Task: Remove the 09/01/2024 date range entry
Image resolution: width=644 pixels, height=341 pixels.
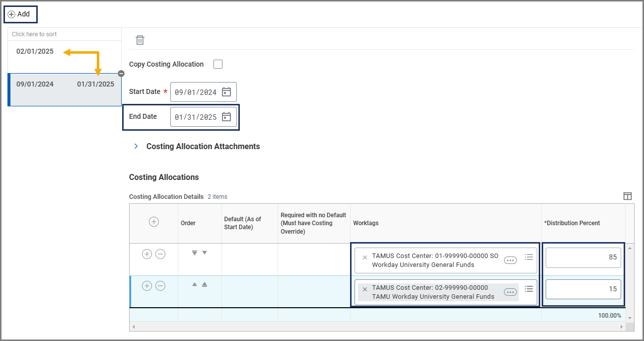Action: pyautogui.click(x=121, y=74)
